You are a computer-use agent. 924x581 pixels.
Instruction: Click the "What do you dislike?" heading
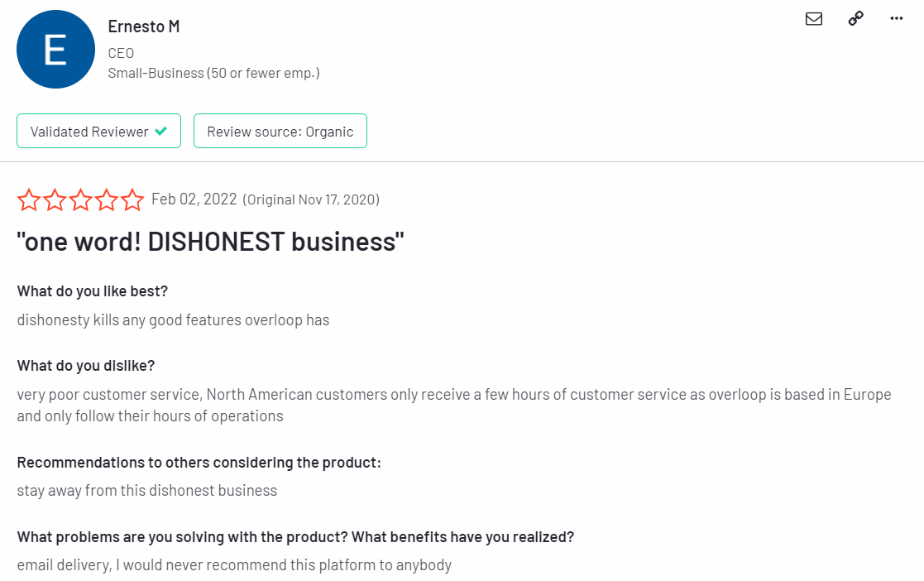click(x=86, y=366)
